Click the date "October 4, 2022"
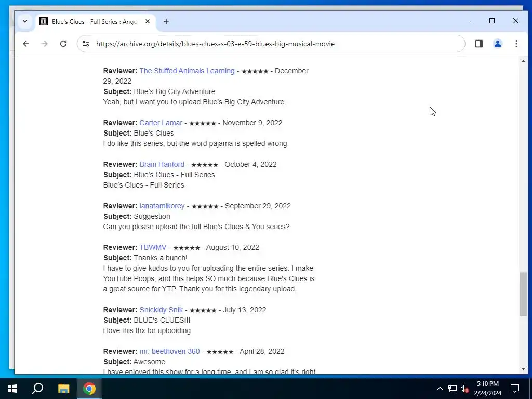This screenshot has height=399, width=532. tap(251, 164)
